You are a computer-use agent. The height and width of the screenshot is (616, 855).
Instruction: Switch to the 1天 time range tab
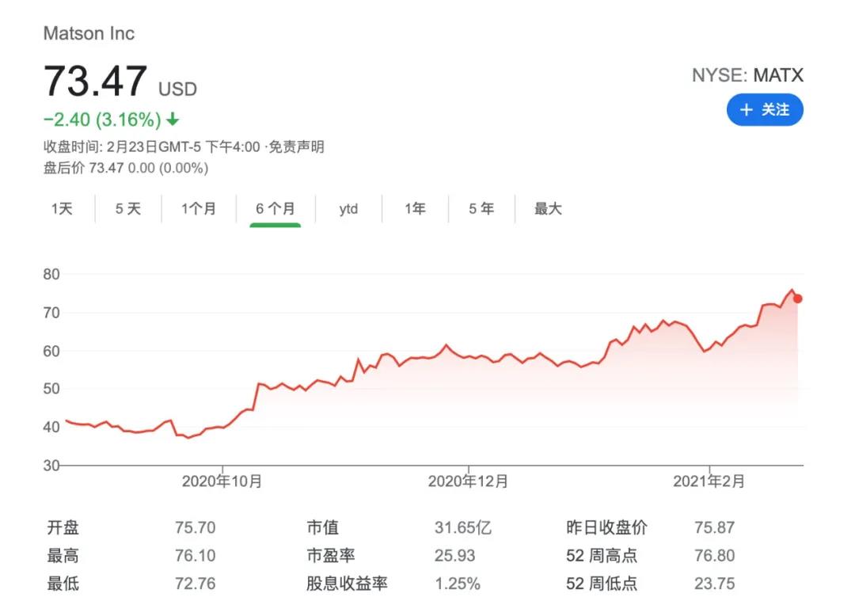click(63, 208)
